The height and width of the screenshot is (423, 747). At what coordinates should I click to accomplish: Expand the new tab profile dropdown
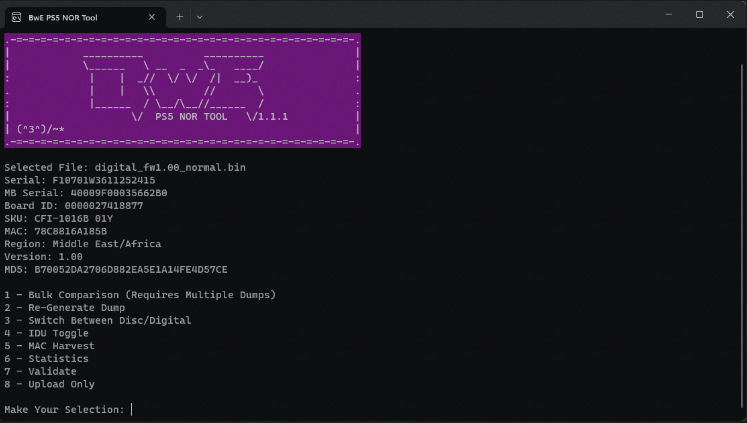200,17
